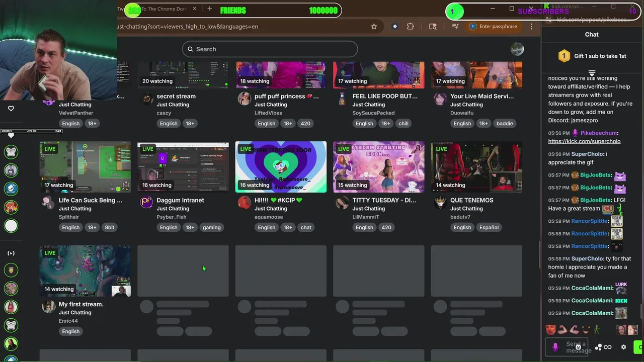Open the Life Can Suck Being stream thumbnail
The image size is (644, 362).
click(85, 167)
